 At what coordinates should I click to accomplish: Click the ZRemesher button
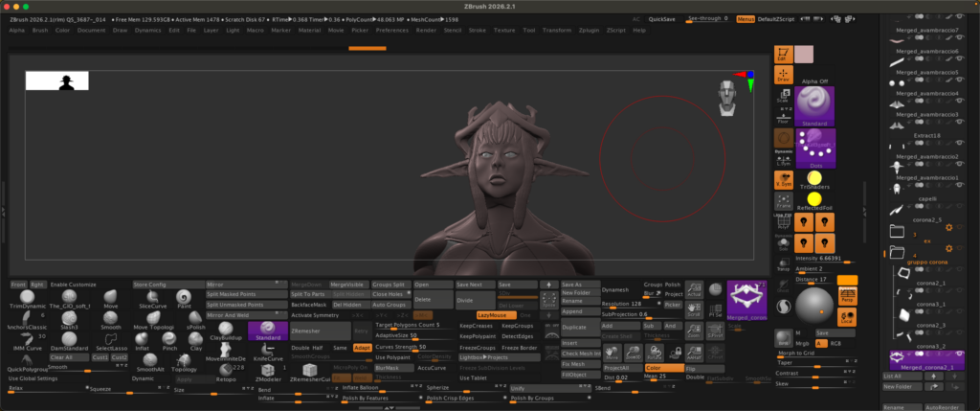coord(320,331)
